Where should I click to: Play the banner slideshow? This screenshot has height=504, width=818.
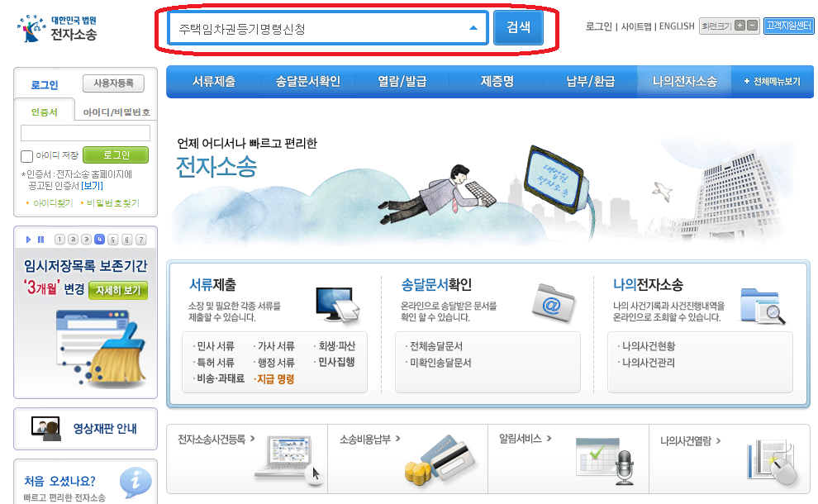28,239
